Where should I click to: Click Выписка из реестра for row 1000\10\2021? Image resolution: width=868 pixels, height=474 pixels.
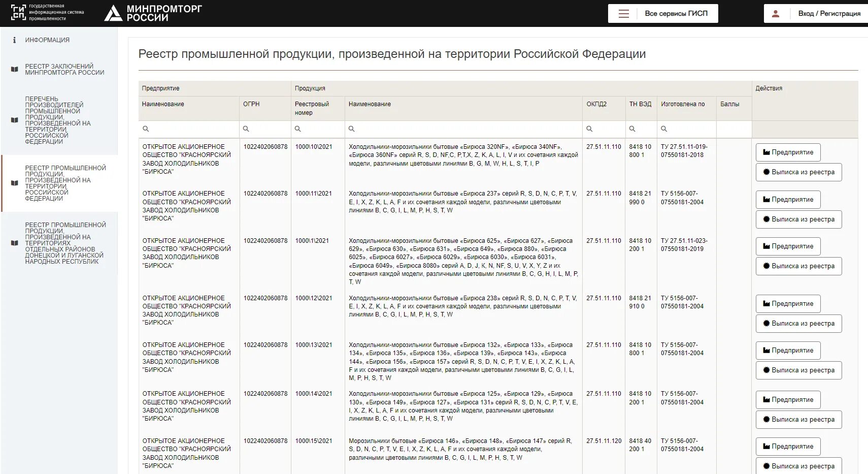[x=798, y=172]
